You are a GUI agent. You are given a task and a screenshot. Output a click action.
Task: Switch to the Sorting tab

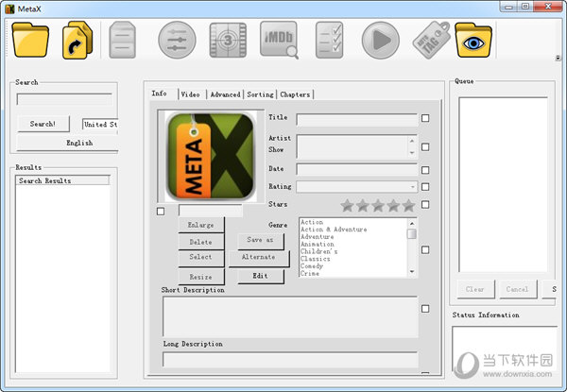pos(260,94)
